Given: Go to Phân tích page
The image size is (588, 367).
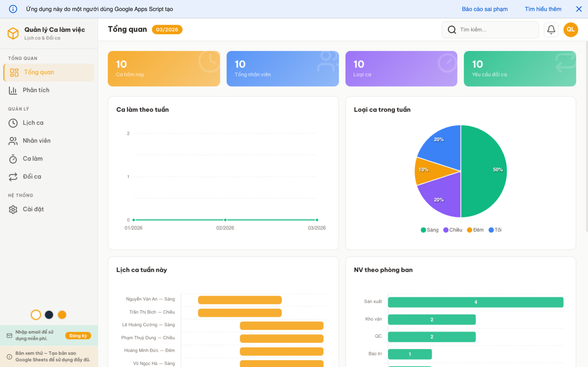Looking at the screenshot, I should tap(36, 90).
